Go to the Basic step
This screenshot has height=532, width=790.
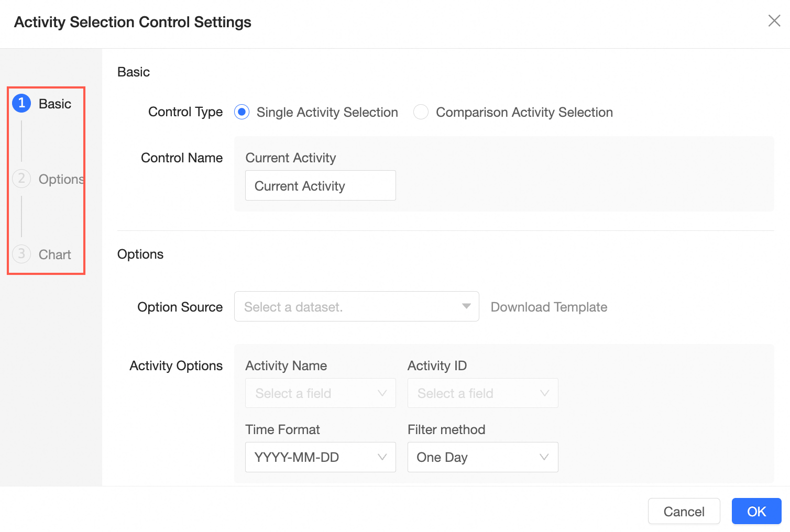(x=54, y=104)
